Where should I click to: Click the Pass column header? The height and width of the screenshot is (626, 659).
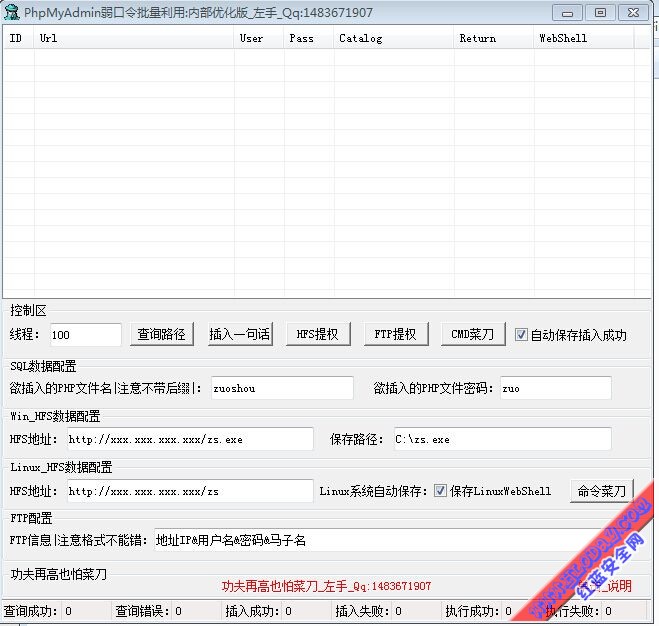coord(309,38)
